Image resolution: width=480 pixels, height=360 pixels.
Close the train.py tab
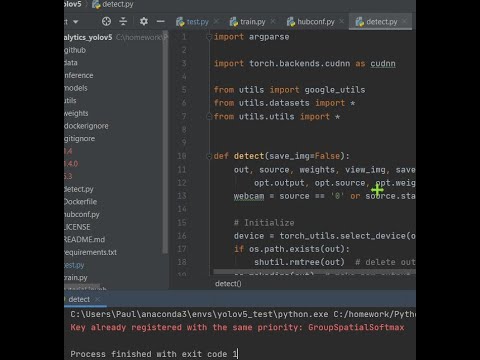[273, 22]
